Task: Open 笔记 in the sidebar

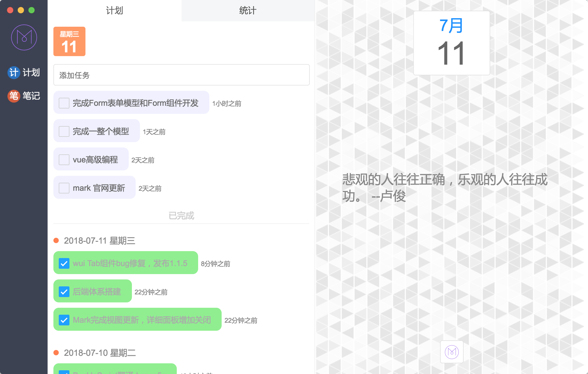Action: click(31, 96)
